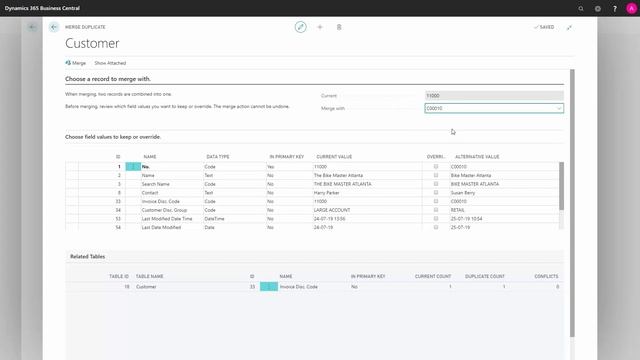Tick override checkbox for Name row
This screenshot has height=360, width=640.
(x=436, y=175)
